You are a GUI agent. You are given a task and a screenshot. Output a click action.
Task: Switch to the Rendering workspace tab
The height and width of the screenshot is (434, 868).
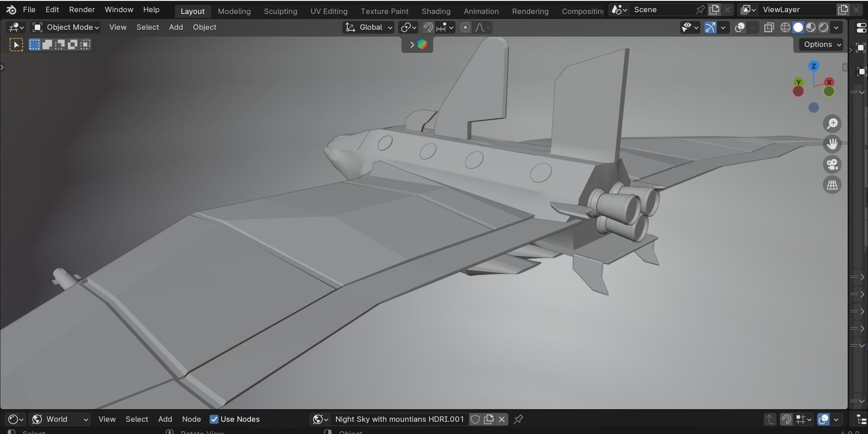[530, 11]
